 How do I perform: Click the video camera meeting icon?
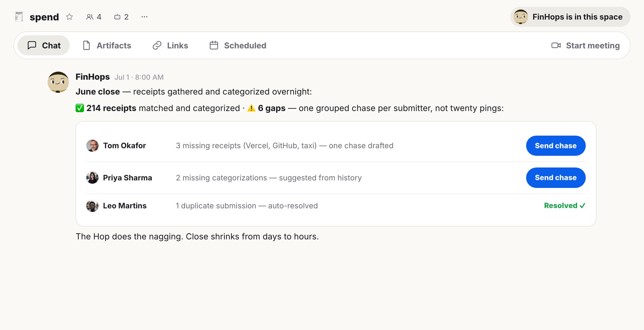coord(556,45)
